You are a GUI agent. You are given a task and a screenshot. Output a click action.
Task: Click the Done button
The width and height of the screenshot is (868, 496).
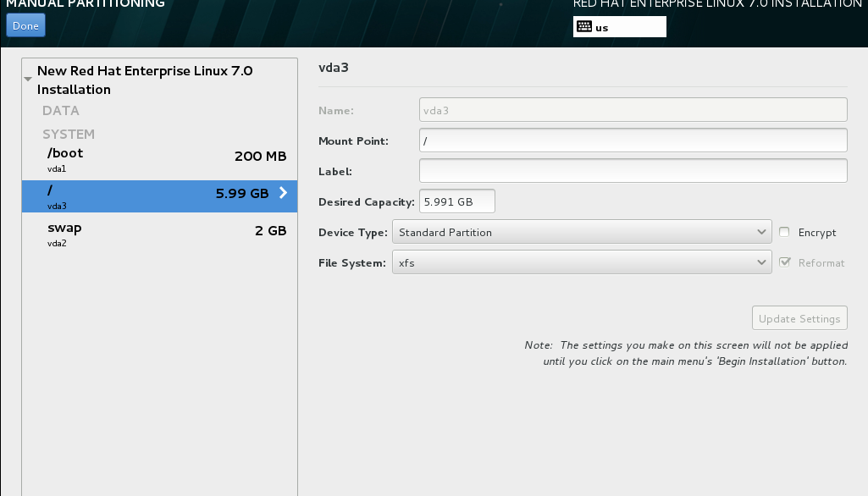(25, 25)
